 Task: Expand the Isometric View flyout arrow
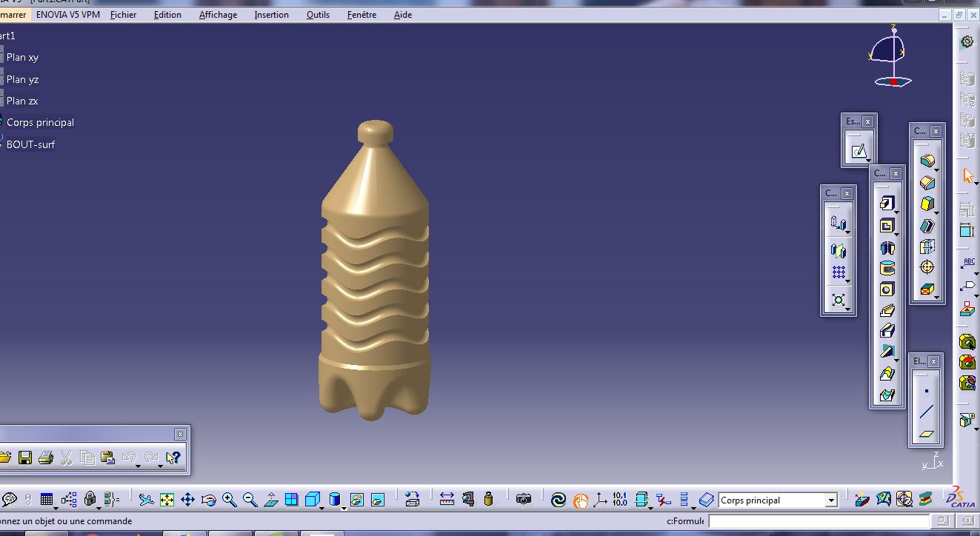[x=322, y=507]
